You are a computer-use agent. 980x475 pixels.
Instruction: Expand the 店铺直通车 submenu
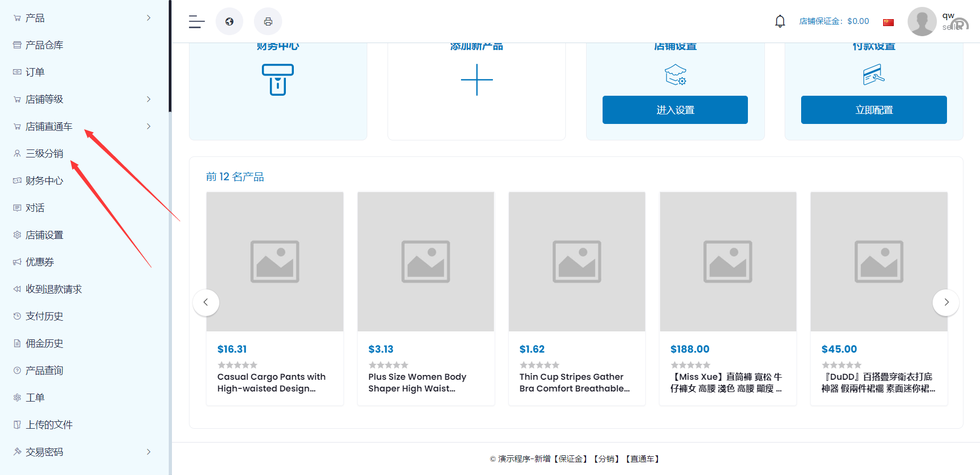pyautogui.click(x=149, y=127)
